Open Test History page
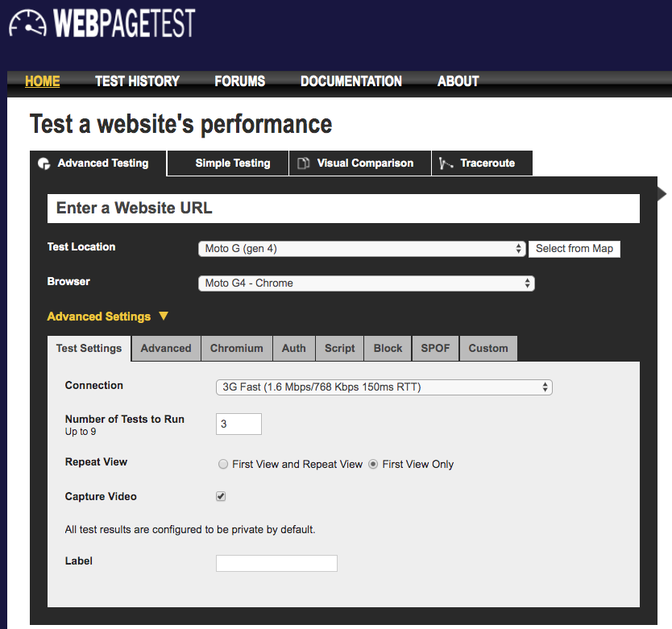Screen dimensions: 672x629 pyautogui.click(x=137, y=81)
